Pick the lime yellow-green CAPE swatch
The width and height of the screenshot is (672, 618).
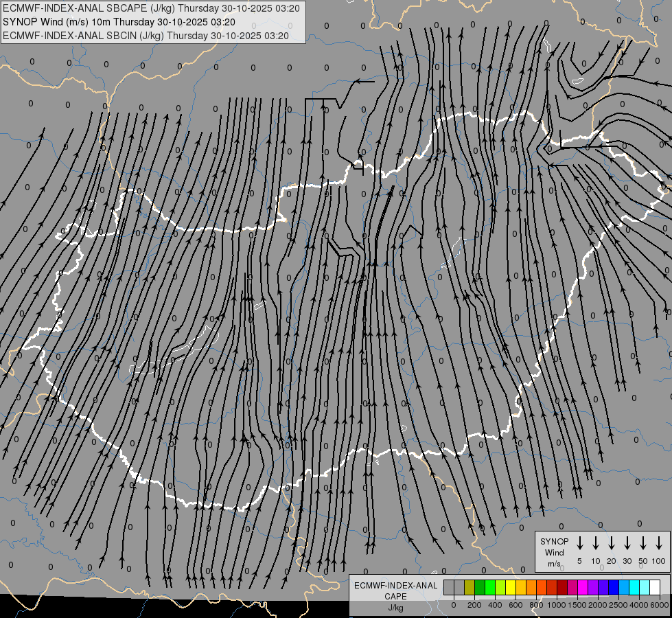pyautogui.click(x=500, y=587)
